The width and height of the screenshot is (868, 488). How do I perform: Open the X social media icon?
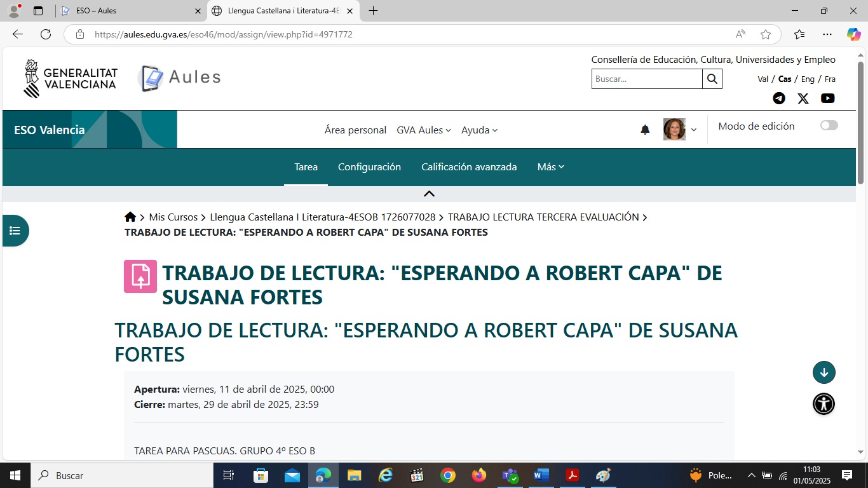[803, 98]
